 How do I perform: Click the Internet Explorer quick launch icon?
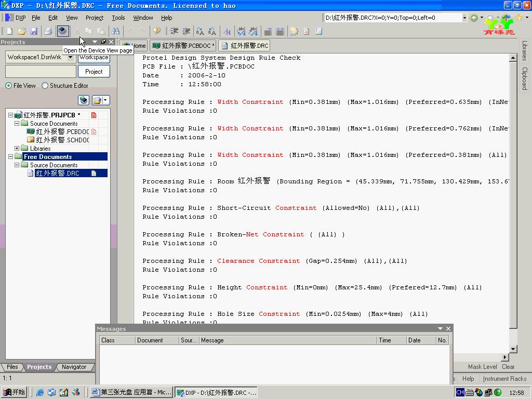39,392
